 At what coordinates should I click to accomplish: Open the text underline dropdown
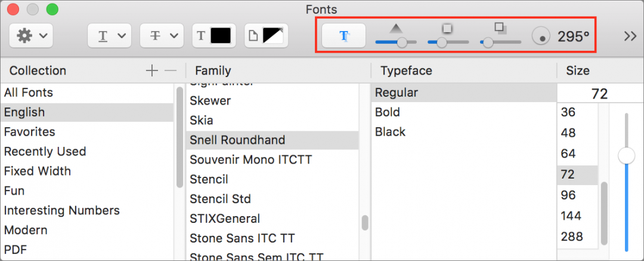[x=109, y=36]
